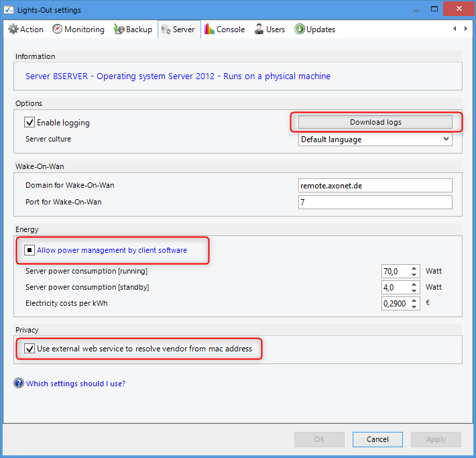This screenshot has width=476, height=458.
Task: Click the Server BSERVER information link text
Action: tap(178, 76)
